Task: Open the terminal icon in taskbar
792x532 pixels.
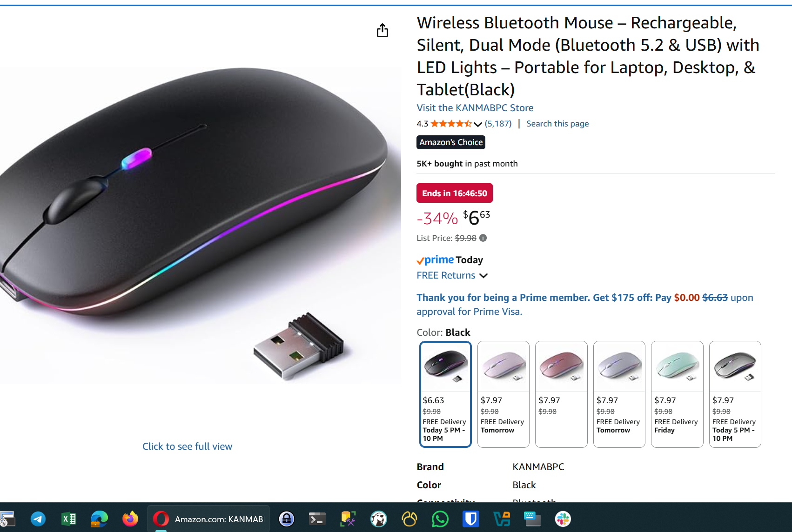Action: [x=317, y=519]
